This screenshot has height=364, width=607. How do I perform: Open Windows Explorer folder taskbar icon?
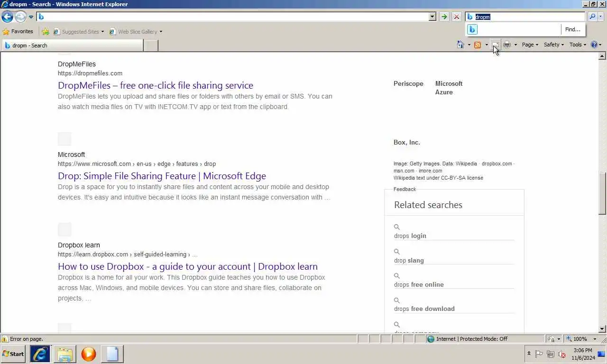pos(64,354)
